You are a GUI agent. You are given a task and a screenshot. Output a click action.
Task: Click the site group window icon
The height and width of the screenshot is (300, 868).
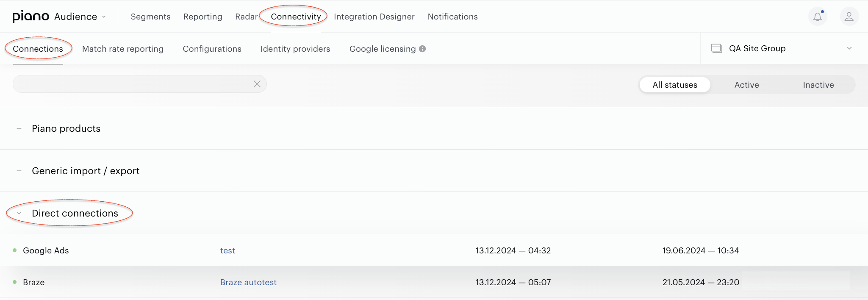[716, 48]
